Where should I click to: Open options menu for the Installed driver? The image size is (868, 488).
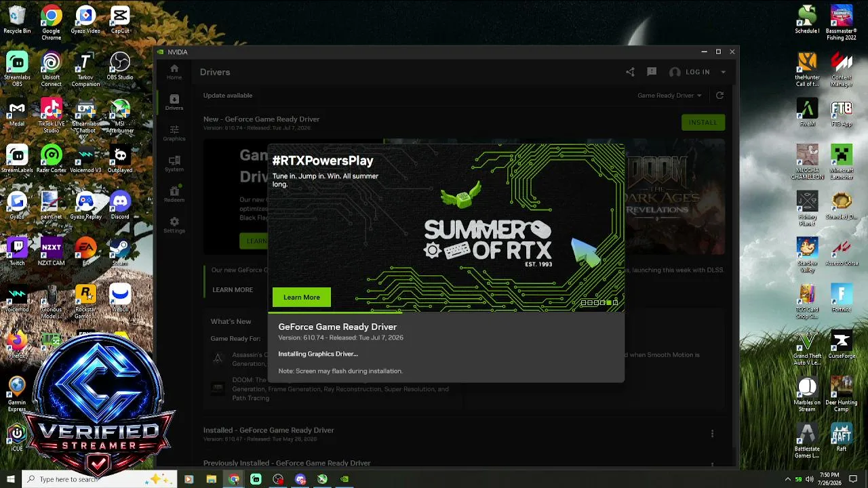coord(712,434)
